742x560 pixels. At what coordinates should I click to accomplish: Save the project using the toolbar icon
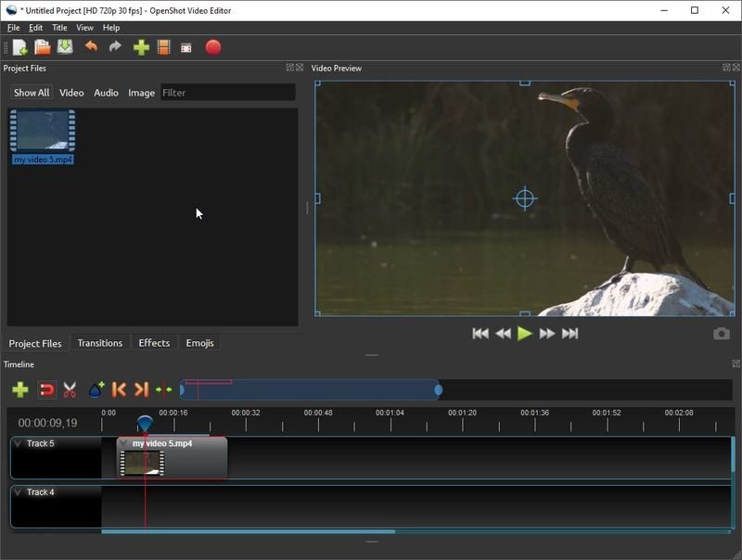tap(65, 47)
